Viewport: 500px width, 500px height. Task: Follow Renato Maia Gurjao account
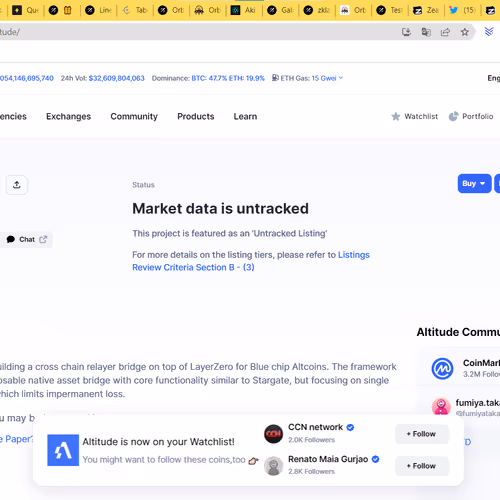(x=422, y=466)
